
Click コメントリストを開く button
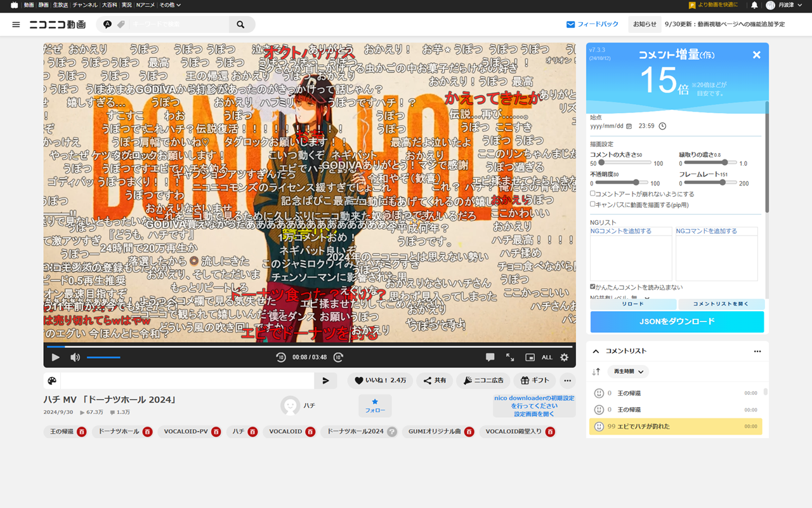click(x=721, y=304)
